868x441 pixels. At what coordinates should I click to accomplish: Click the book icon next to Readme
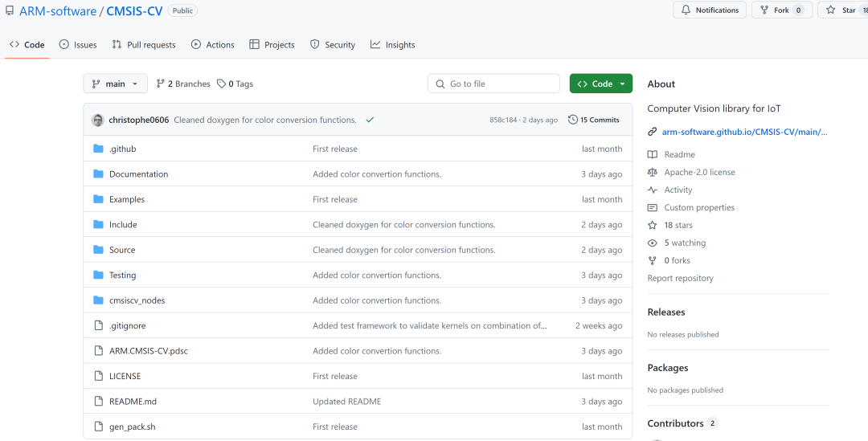653,154
